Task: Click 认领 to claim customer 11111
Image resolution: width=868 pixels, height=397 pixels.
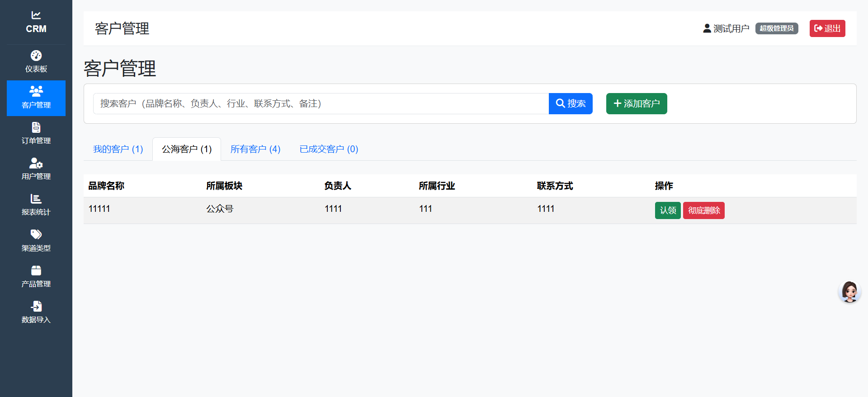Action: [668, 210]
